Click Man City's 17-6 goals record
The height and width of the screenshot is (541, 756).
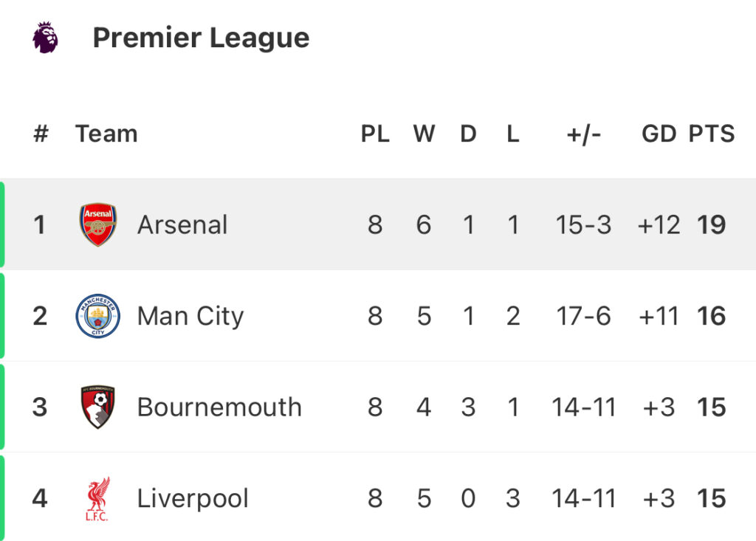click(583, 316)
